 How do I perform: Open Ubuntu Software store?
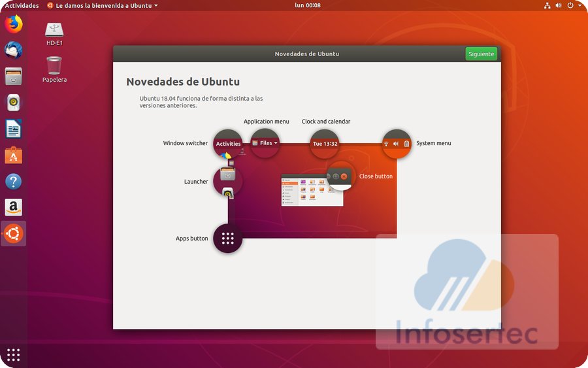(x=13, y=155)
